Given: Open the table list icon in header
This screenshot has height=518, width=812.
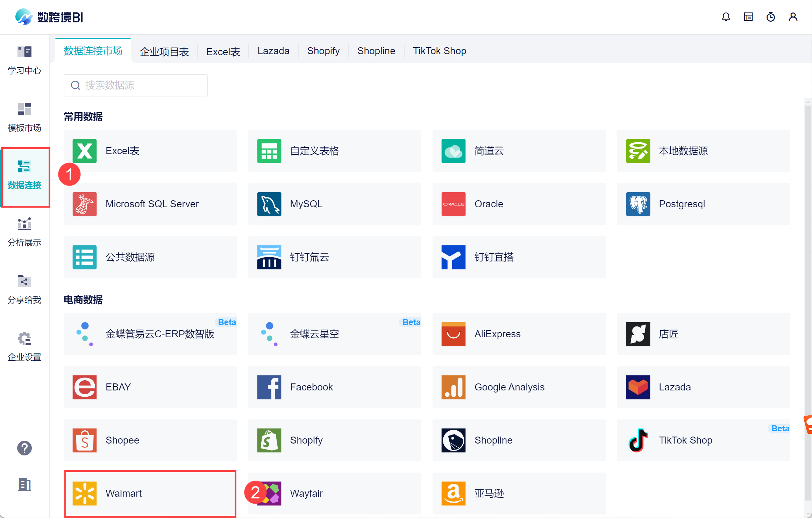Looking at the screenshot, I should (748, 17).
